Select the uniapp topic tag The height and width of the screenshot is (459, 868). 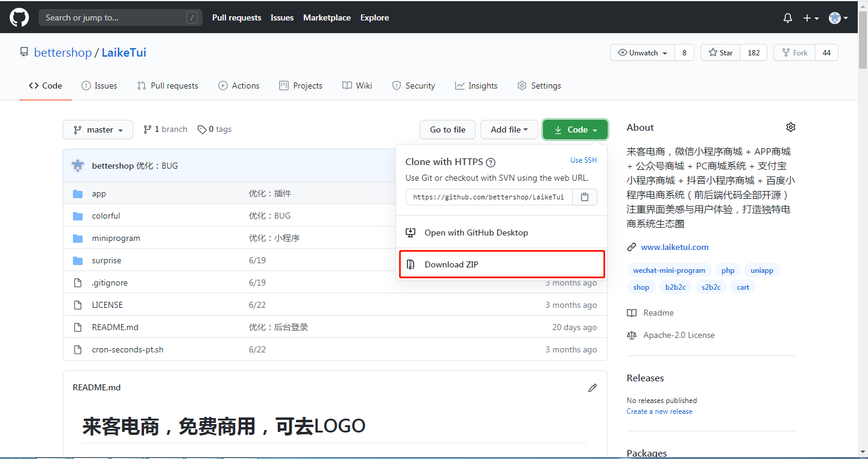[x=762, y=270]
